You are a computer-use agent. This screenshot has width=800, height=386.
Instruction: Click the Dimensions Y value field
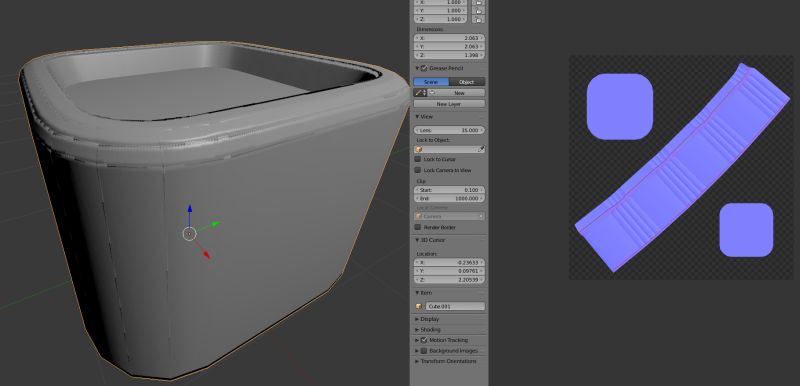[x=449, y=46]
